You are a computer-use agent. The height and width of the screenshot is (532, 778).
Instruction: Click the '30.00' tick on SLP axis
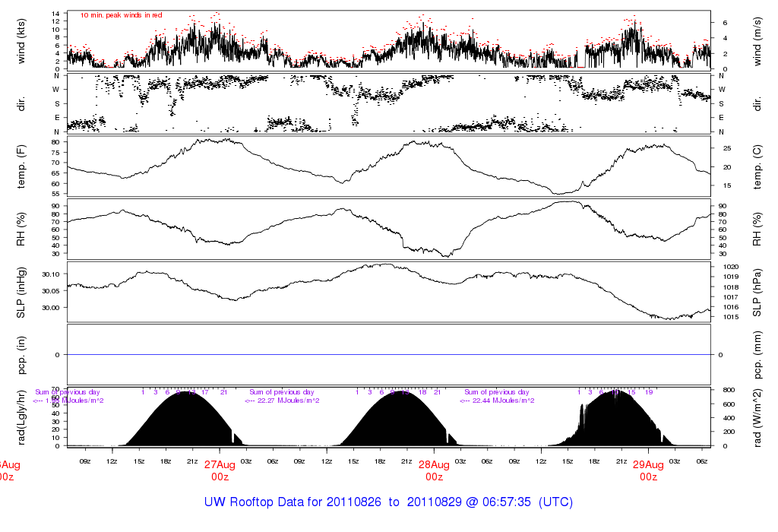[51, 308]
